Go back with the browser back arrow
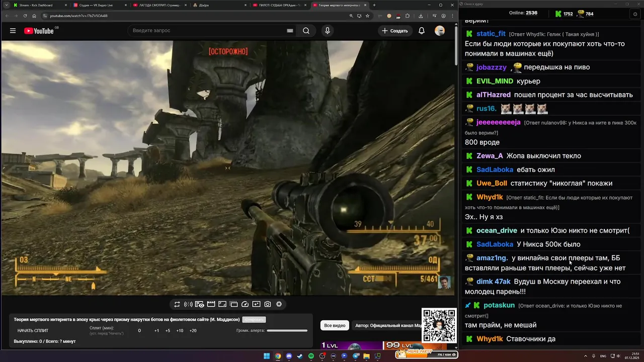 click(x=7, y=16)
